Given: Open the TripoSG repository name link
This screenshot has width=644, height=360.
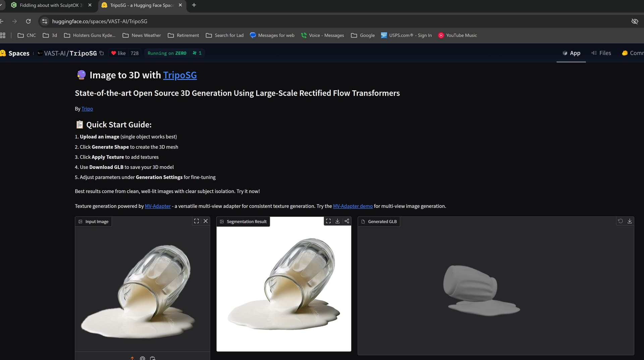Looking at the screenshot, I should 83,53.
